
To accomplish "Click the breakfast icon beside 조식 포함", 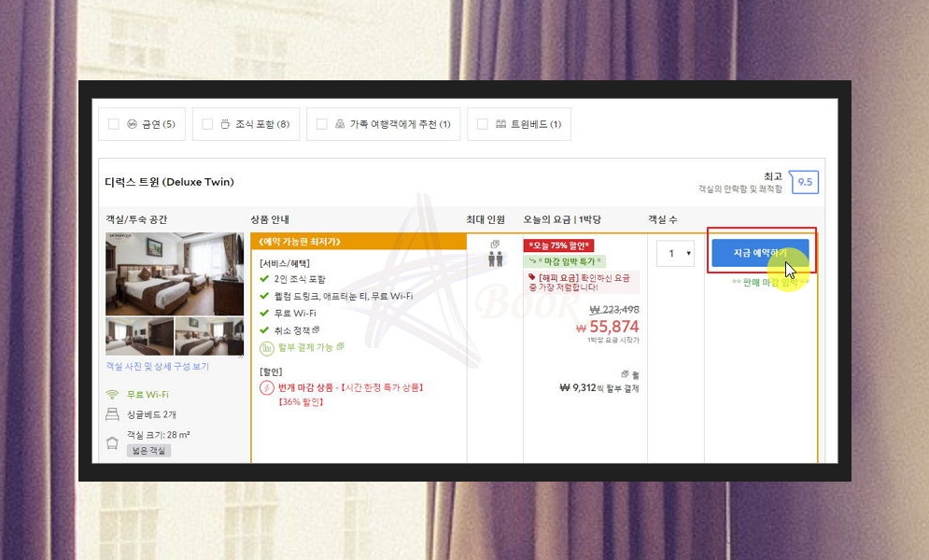I will 225,124.
